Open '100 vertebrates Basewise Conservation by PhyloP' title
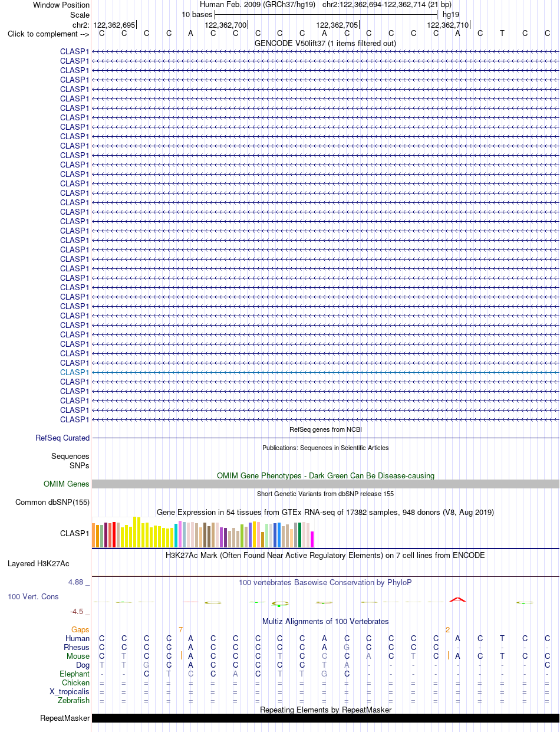Viewport: 560px width, 732px height. (x=325, y=582)
